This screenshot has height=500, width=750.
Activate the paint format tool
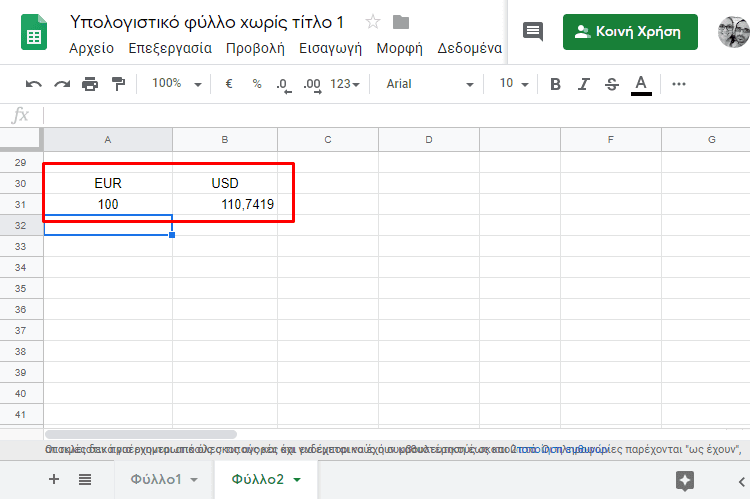(118, 84)
